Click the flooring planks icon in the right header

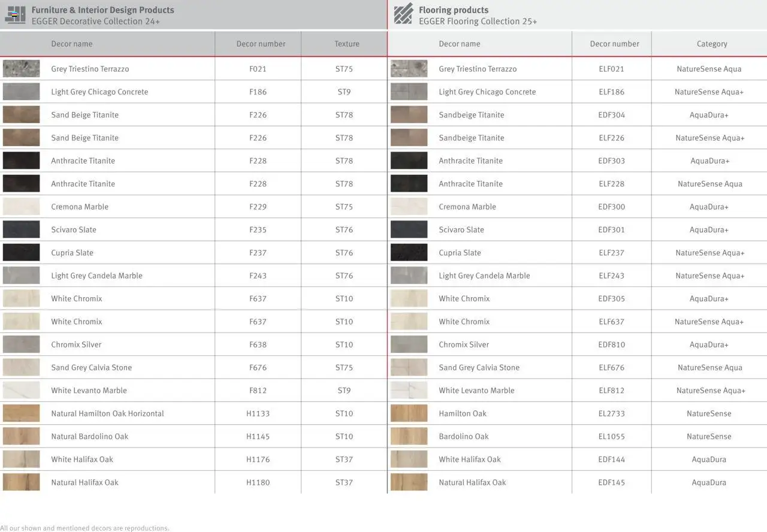[x=403, y=14]
